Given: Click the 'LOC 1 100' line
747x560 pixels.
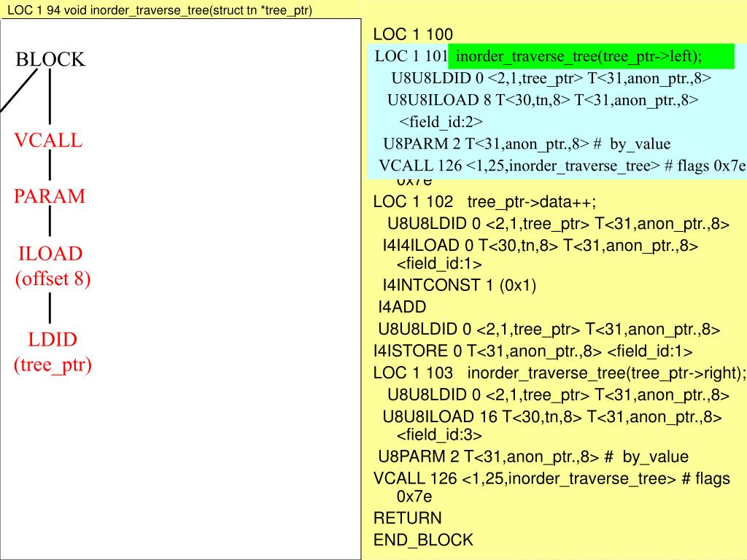Looking at the screenshot, I should coord(413,34).
